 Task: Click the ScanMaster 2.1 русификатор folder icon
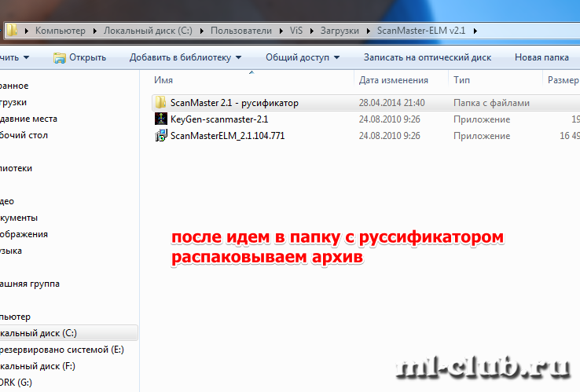(160, 103)
